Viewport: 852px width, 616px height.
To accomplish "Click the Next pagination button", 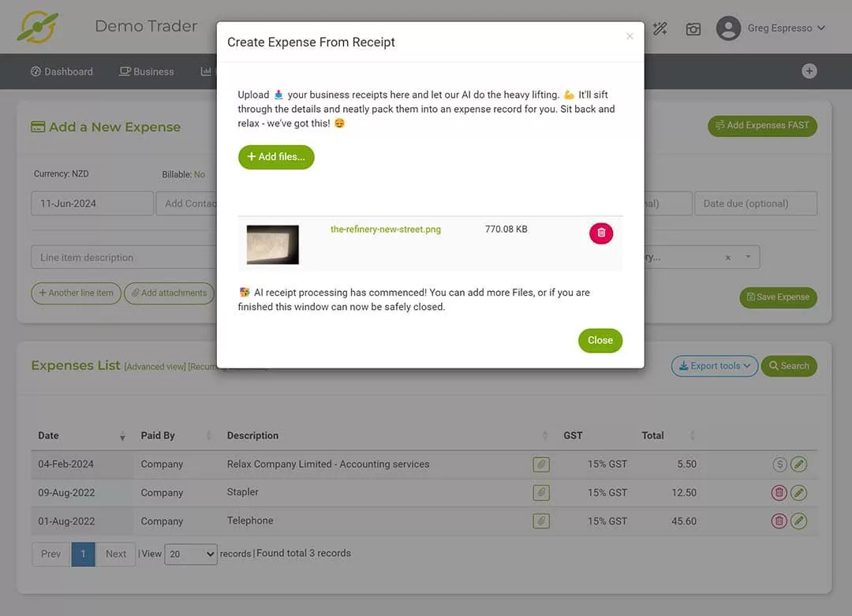I will pos(116,554).
